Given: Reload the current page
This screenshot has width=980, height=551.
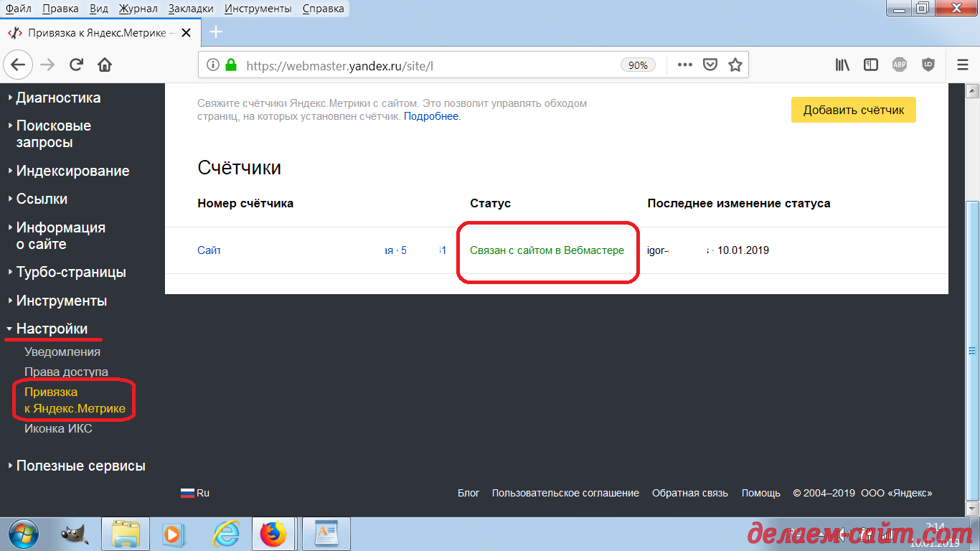Looking at the screenshot, I should coord(76,65).
